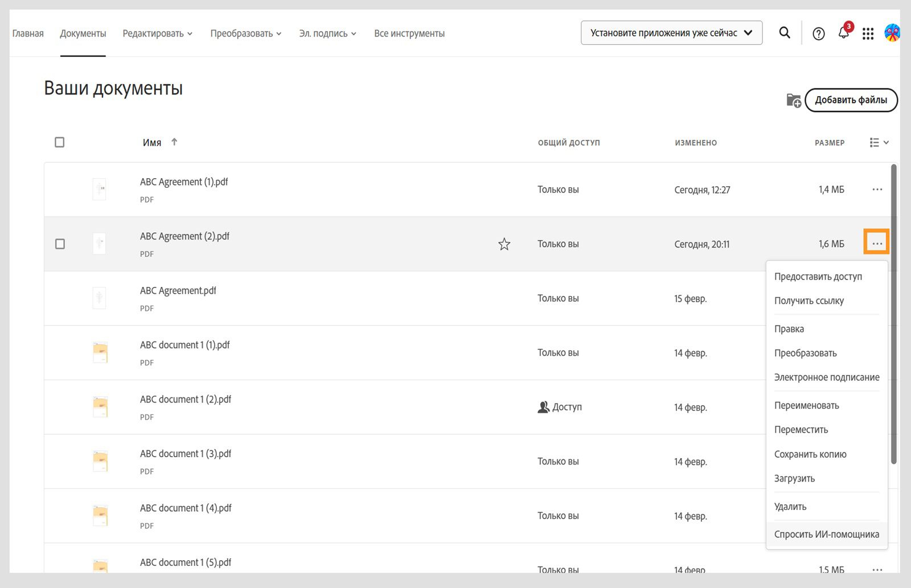This screenshot has width=911, height=588.
Task: Expand the Редактировать dropdown menu
Action: click(x=158, y=34)
